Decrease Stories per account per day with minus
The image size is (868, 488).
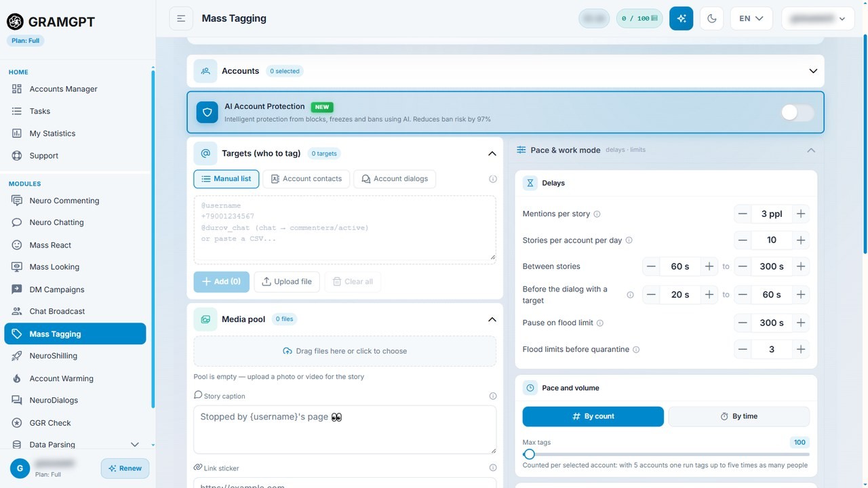(x=743, y=240)
